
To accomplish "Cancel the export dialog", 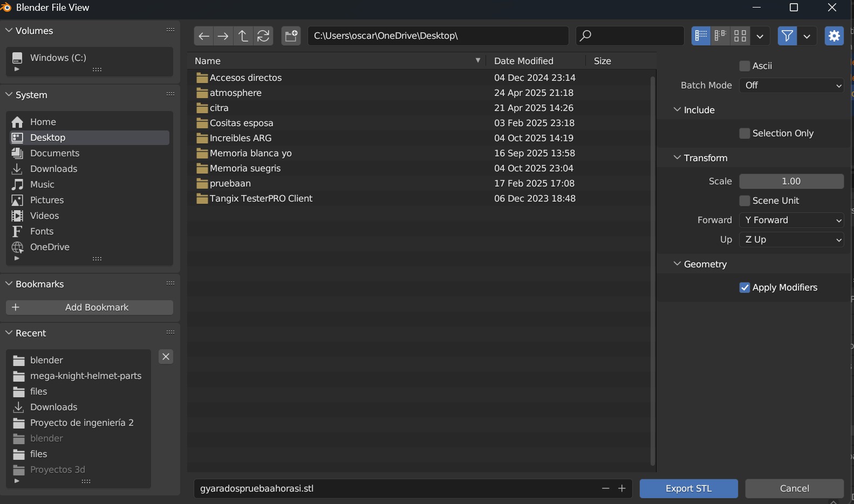I will (794, 488).
